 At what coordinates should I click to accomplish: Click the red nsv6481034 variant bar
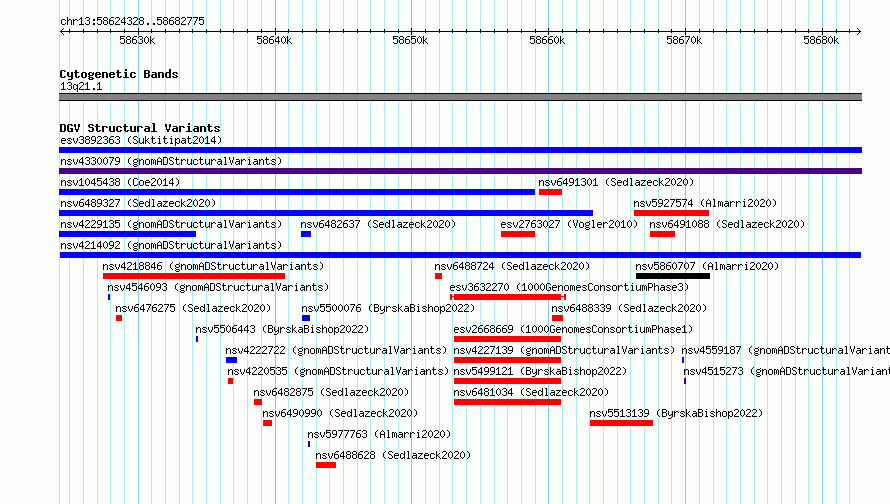click(507, 402)
